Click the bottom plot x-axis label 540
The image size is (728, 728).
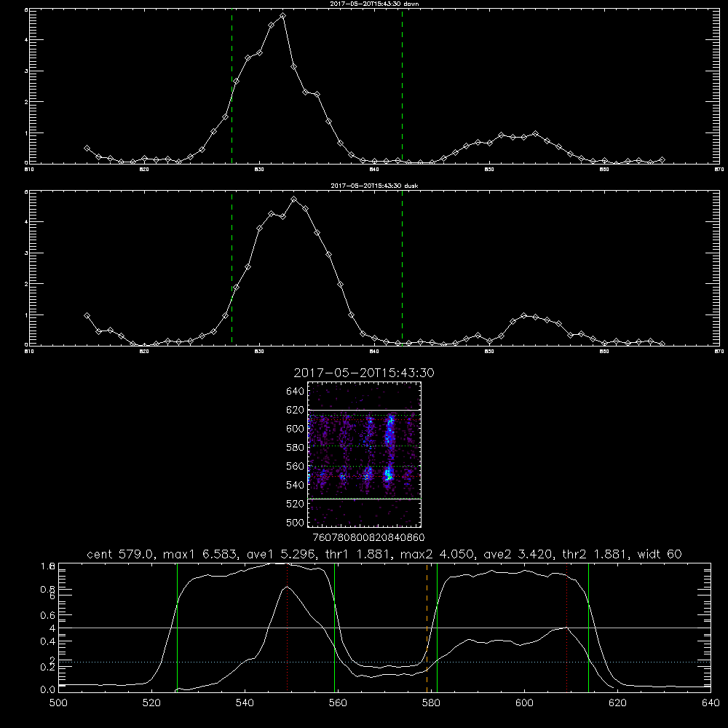[245, 703]
